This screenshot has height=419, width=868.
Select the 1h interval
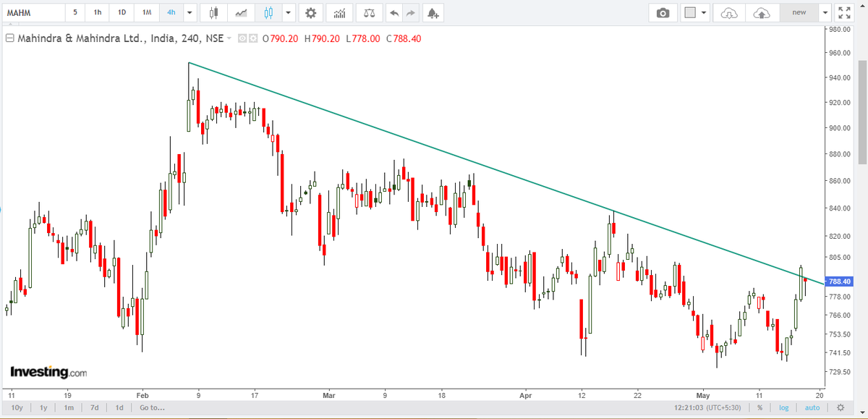click(x=98, y=13)
